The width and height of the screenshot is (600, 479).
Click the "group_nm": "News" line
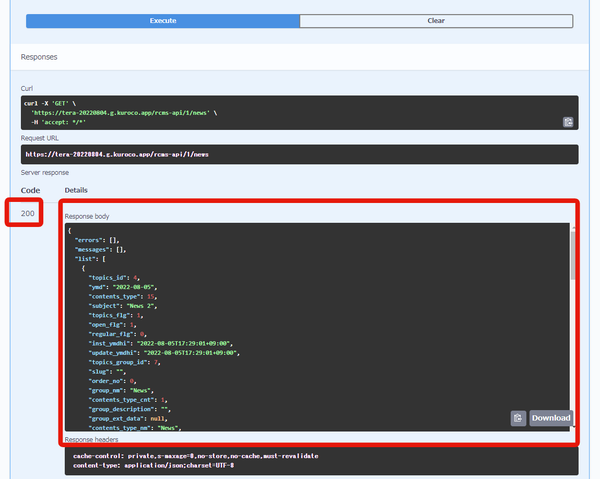121,391
